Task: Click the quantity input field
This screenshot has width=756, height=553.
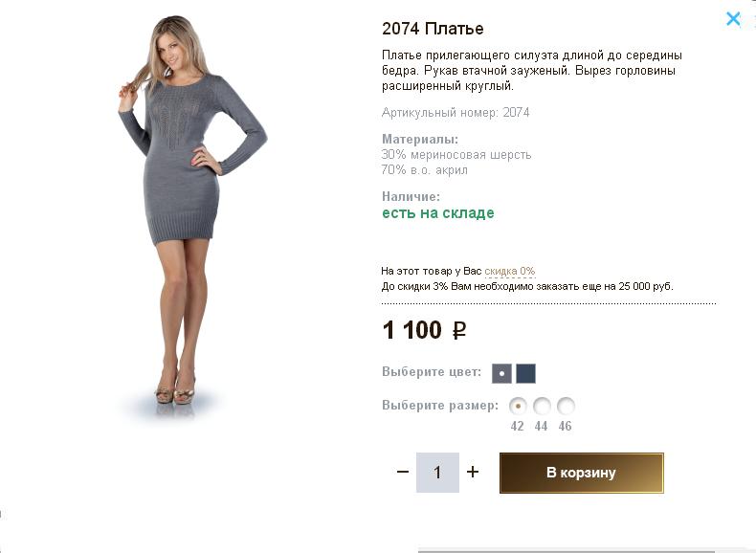Action: (x=437, y=473)
